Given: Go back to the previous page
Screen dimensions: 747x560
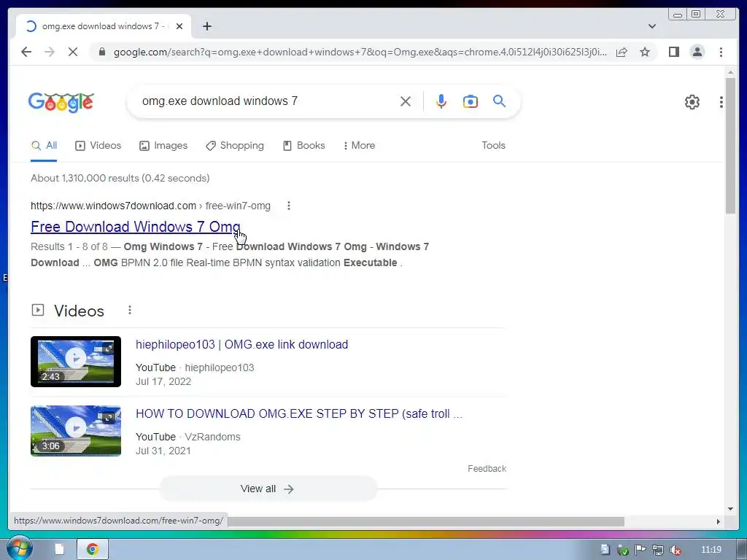Looking at the screenshot, I should (x=26, y=52).
